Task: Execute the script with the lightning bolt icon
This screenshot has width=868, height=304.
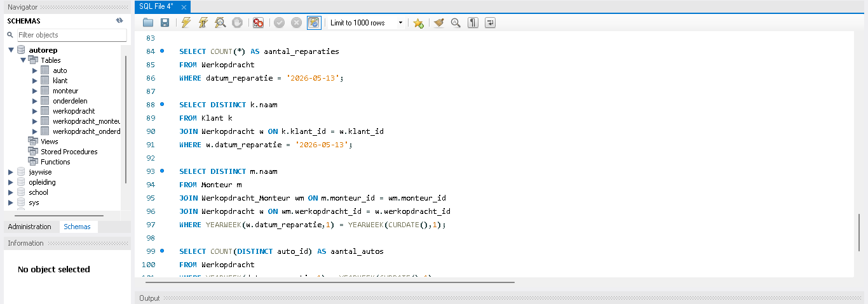Action: click(x=186, y=23)
